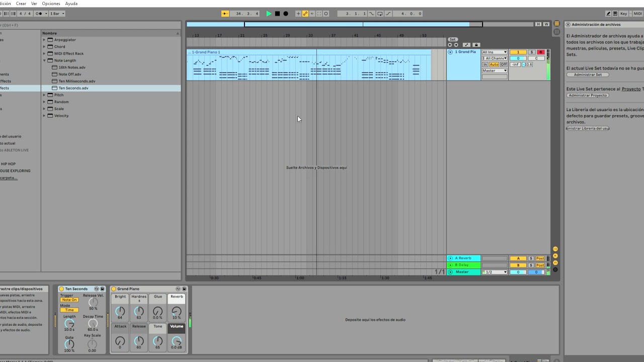Arm the Grand Piano track for recording
This screenshot has width=644, height=362.
coord(541,52)
